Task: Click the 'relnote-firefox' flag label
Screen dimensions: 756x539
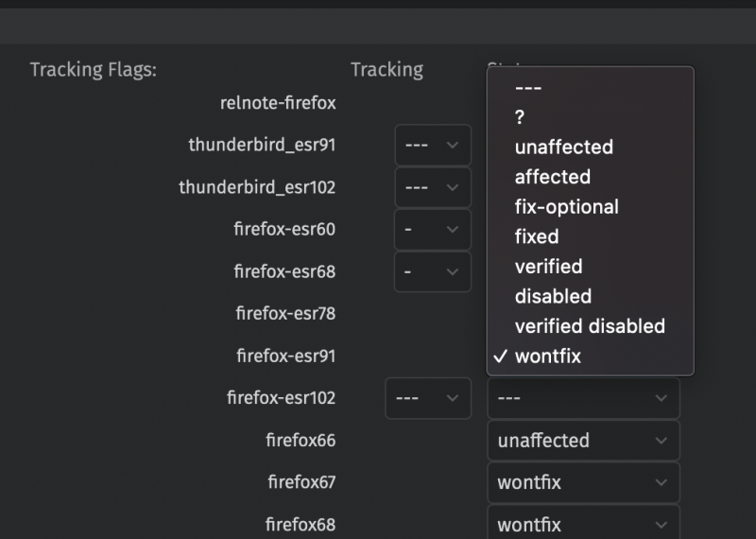Action: (x=278, y=103)
